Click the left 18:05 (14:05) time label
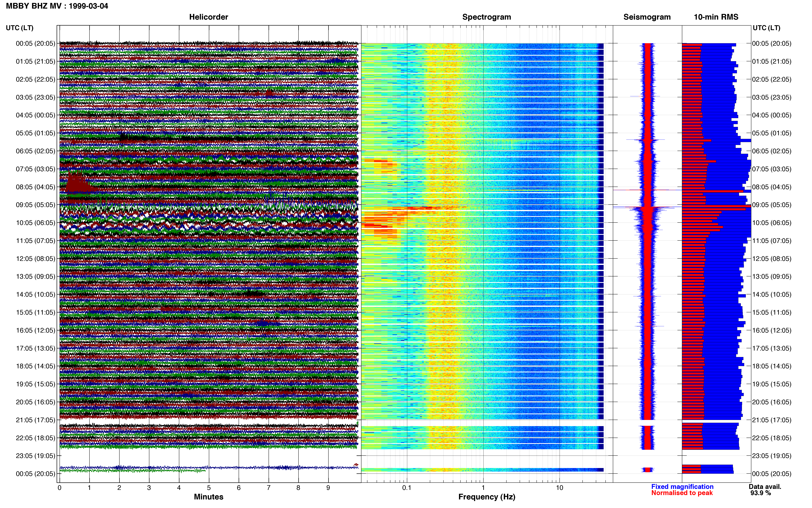This screenshot has height=508, width=812. [x=35, y=366]
